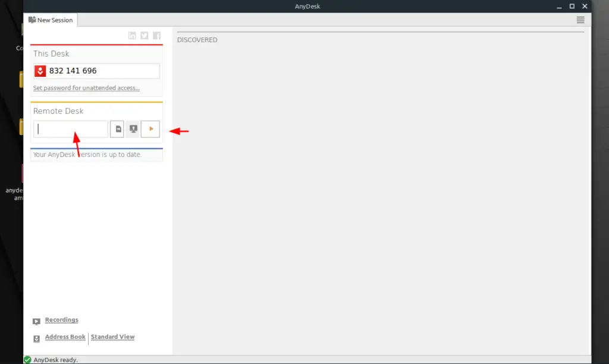
Task: Open Set password for unattended access link
Action: [86, 88]
